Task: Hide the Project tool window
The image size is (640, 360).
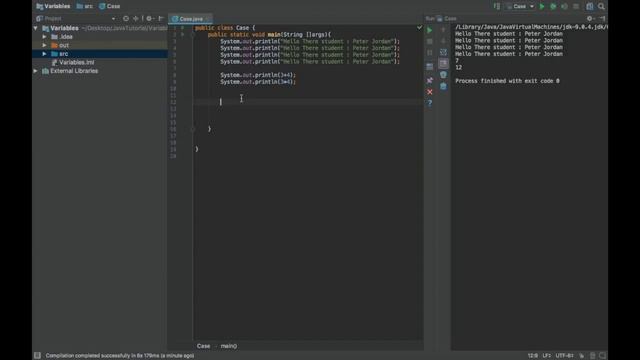Action: (x=161, y=18)
